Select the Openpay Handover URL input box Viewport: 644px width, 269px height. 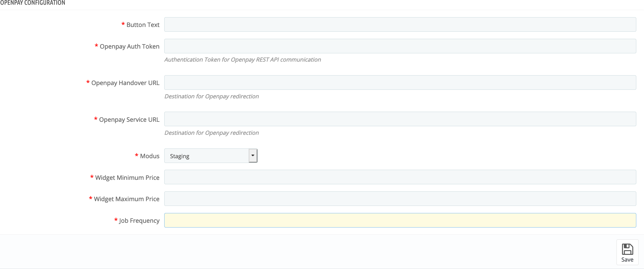[400, 83]
